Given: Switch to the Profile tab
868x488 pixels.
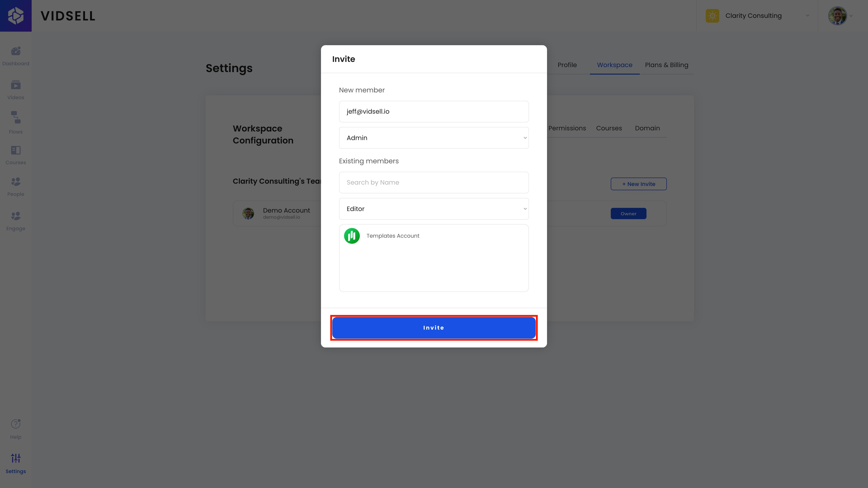Looking at the screenshot, I should (567, 65).
